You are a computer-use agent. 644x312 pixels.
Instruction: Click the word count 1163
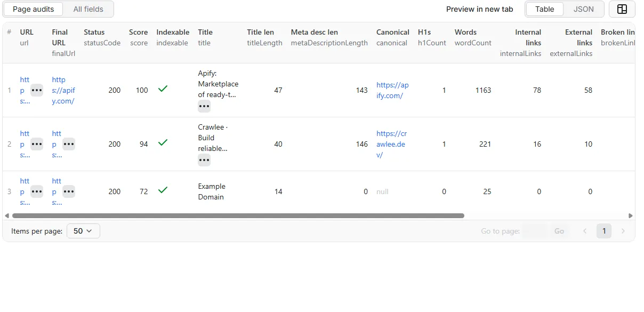483,90
